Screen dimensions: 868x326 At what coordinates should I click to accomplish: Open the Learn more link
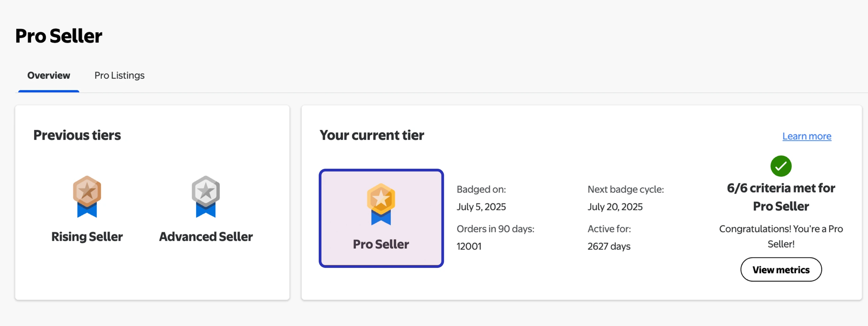pos(807,136)
